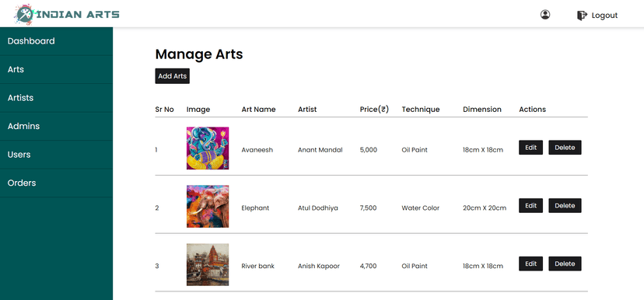Image resolution: width=644 pixels, height=300 pixels.
Task: Click the Indian Arts logo icon
Action: (x=25, y=14)
